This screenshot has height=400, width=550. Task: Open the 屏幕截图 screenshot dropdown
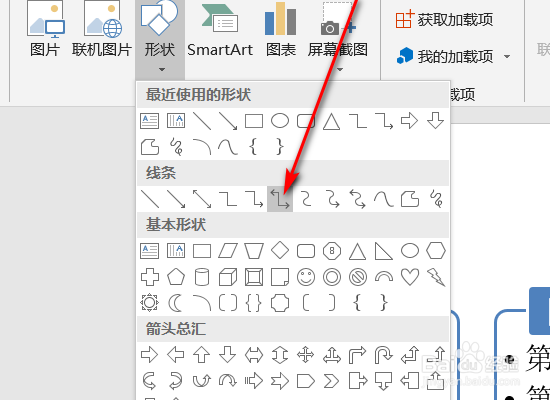click(x=338, y=37)
